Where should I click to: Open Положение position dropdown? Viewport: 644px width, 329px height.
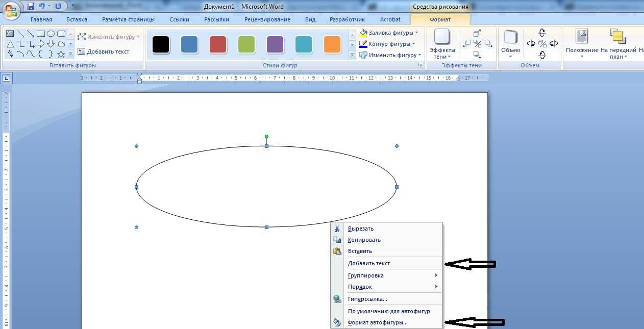(x=581, y=44)
